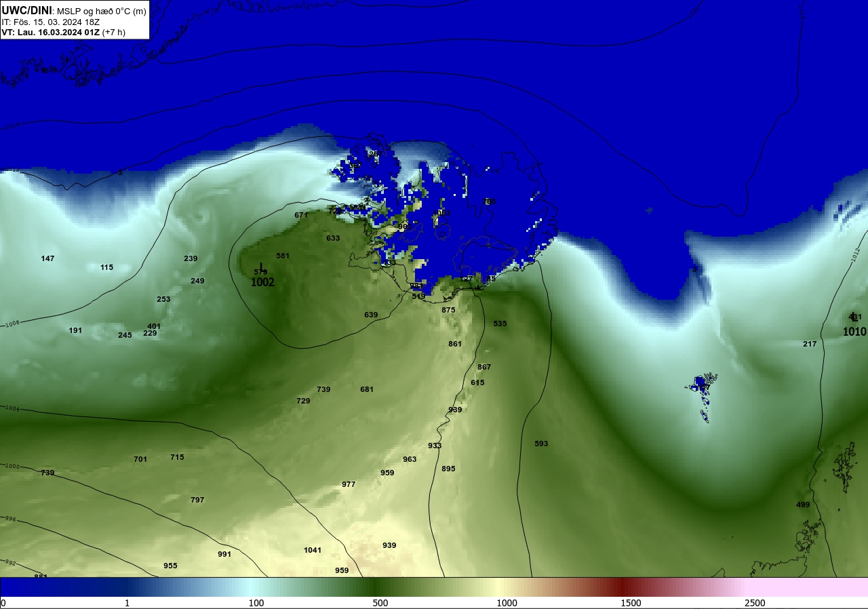This screenshot has height=609, width=868.
Task: Click the 115 height value
Action: click(106, 267)
